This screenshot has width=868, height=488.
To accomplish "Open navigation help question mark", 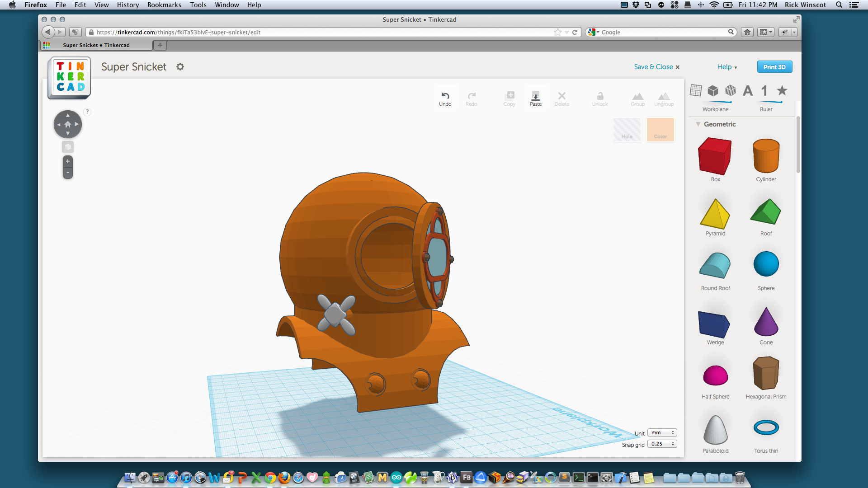I will point(87,112).
